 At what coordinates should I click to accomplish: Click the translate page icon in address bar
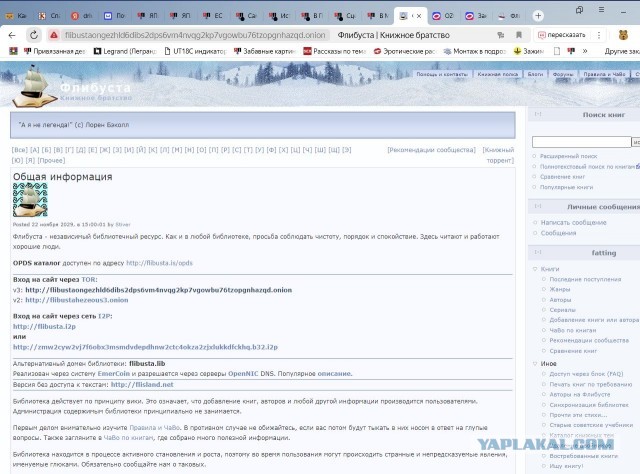500,35
